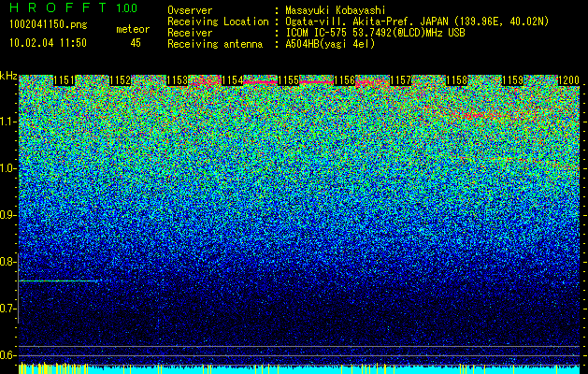This screenshot has height=374, width=588.
Task: Click the 0.8 frequency axis label
Action: (x=8, y=262)
